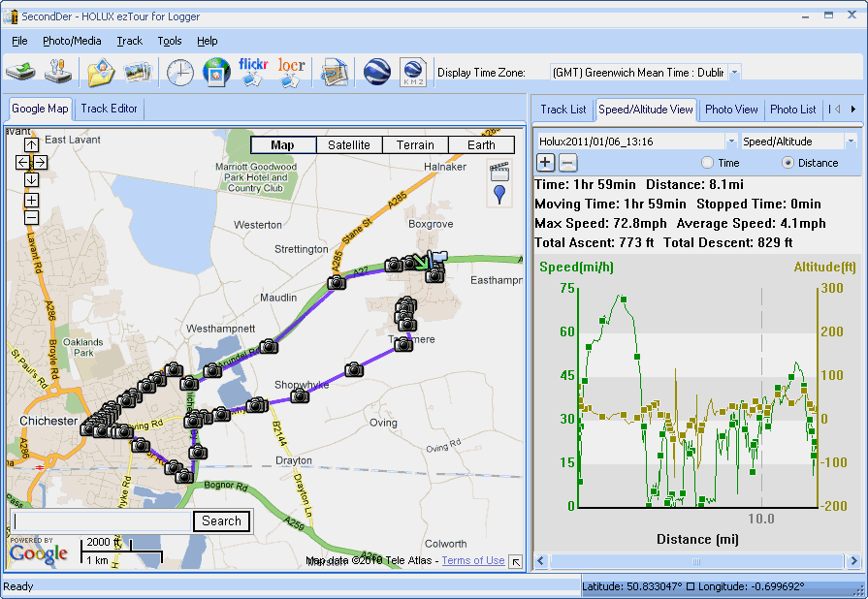
Task: Switch to the Track Editor tab
Action: tap(109, 109)
